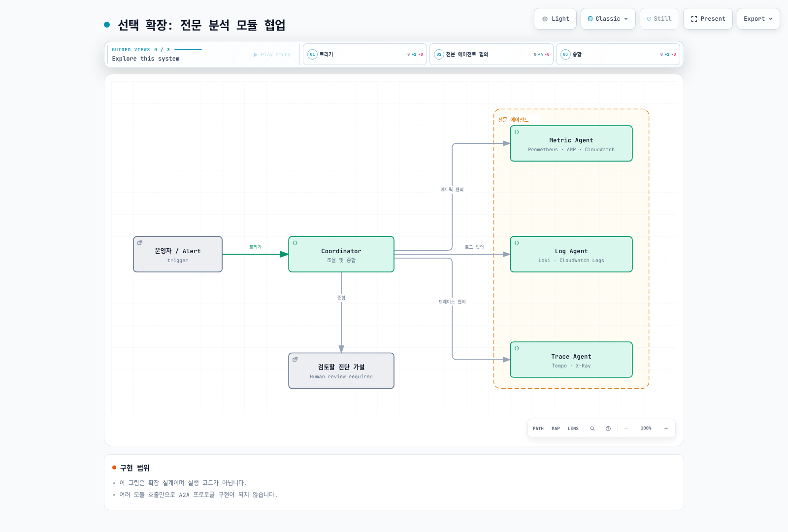The image size is (788, 532).
Task: Select the Trace Agent node
Action: click(x=571, y=360)
